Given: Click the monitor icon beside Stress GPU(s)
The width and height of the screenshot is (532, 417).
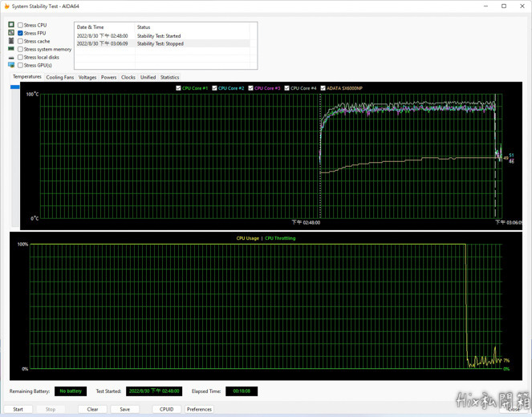Looking at the screenshot, I should click(x=11, y=65).
